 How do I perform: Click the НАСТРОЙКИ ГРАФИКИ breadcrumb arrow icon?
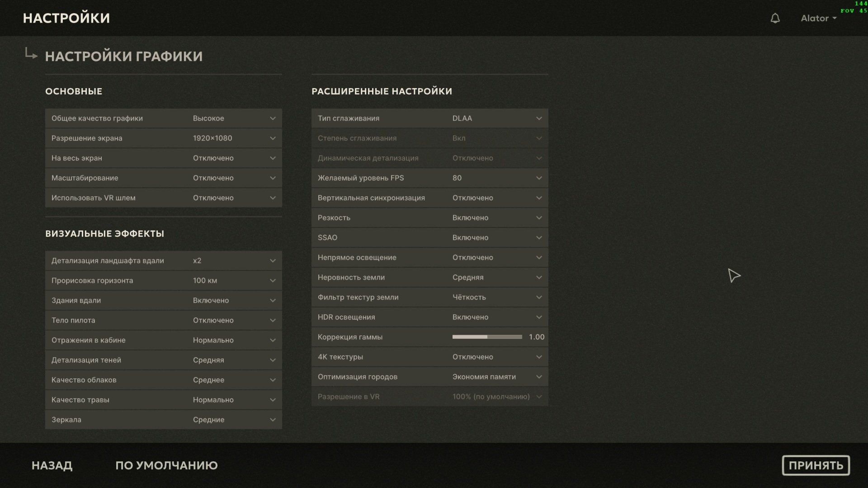coord(31,53)
